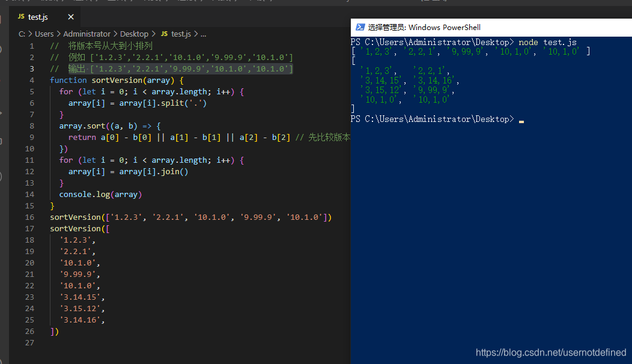
Task: Click the PowerShell icon in the terminal title bar
Action: 360,27
